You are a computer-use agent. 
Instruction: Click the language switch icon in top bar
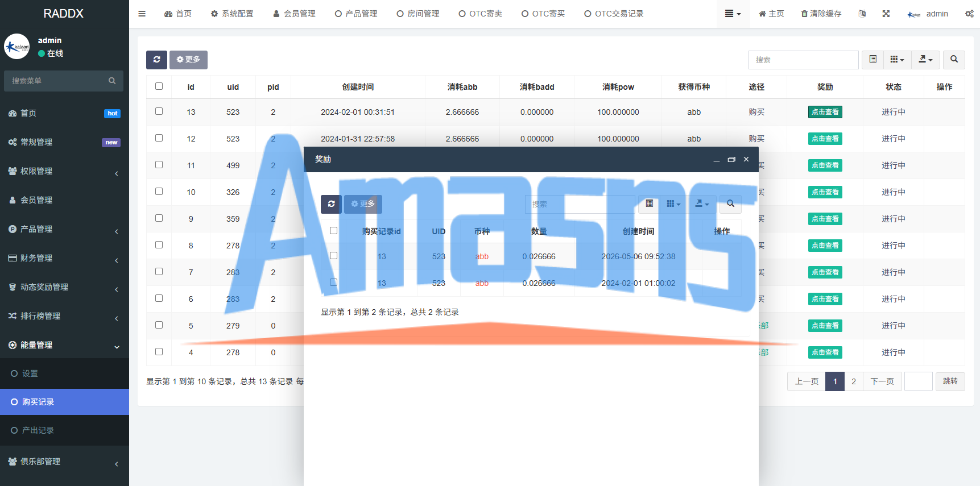pos(862,14)
